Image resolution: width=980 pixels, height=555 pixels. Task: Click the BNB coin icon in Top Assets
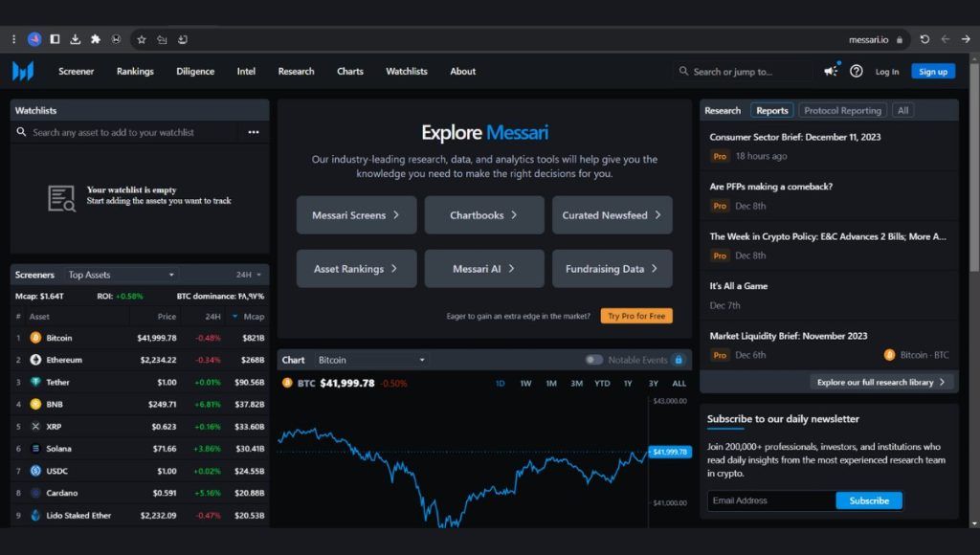tap(35, 405)
